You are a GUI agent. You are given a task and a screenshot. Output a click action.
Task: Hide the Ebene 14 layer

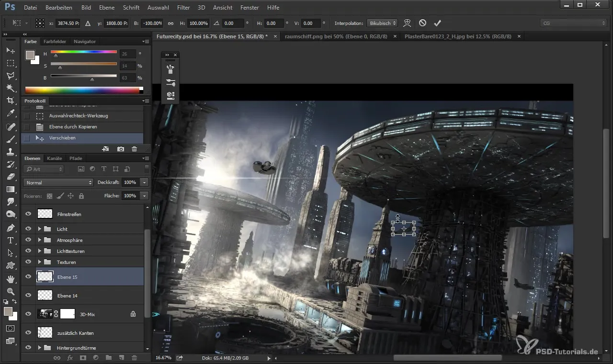click(x=28, y=296)
